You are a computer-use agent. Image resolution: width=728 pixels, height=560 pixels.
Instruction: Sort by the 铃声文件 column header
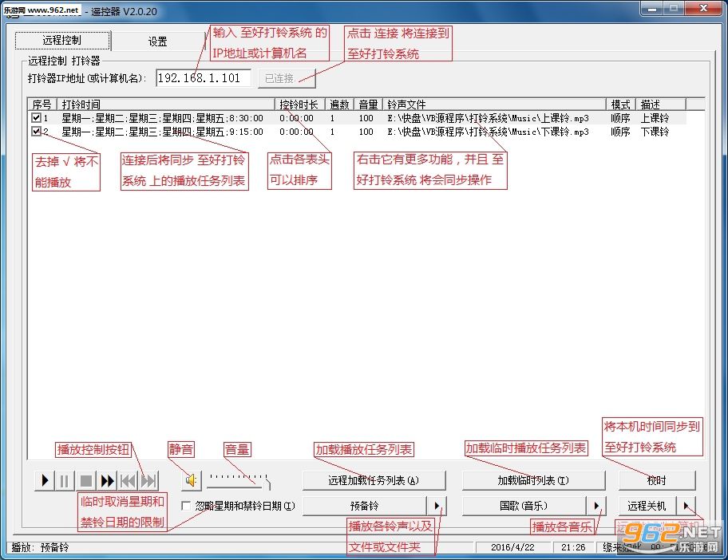[x=494, y=105]
